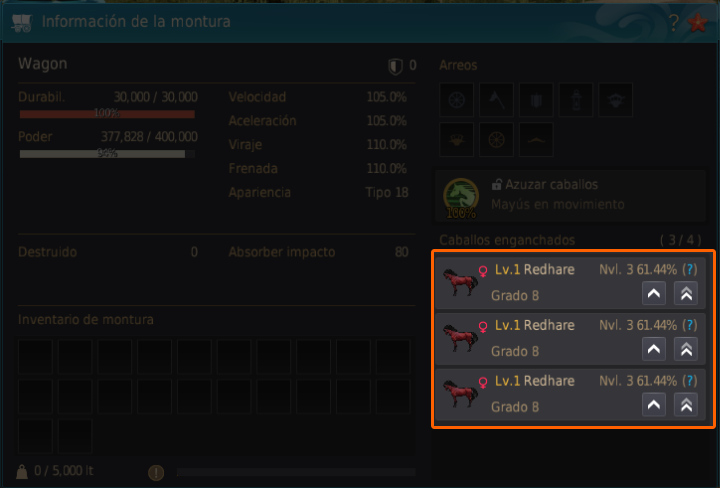Click the question mark help icon in the title bar
The height and width of the screenshot is (488, 720).
[x=673, y=22]
